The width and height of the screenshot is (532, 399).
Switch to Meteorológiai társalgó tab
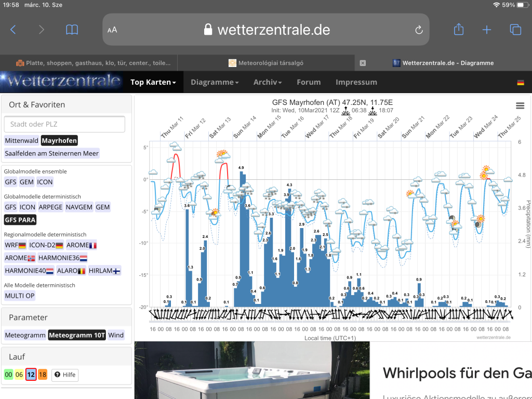[266, 63]
